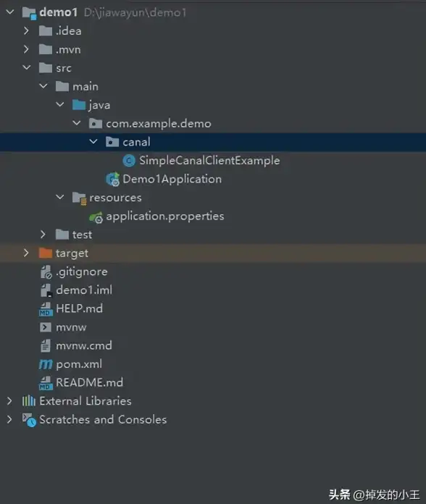
Task: Collapse the demo1 project root
Action: [x=10, y=12]
